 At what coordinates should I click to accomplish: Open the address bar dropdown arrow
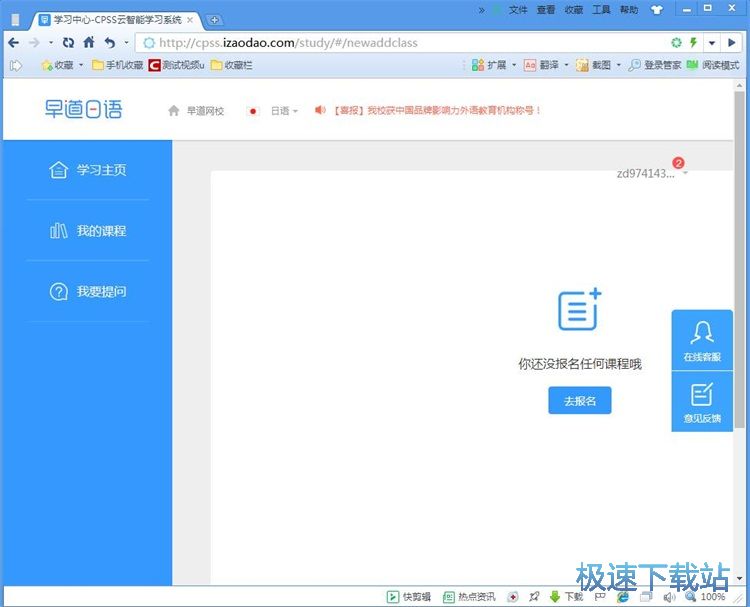click(x=712, y=43)
